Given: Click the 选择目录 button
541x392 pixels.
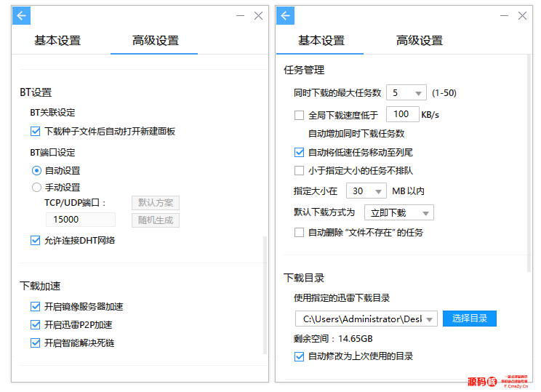Looking at the screenshot, I should (x=470, y=319).
